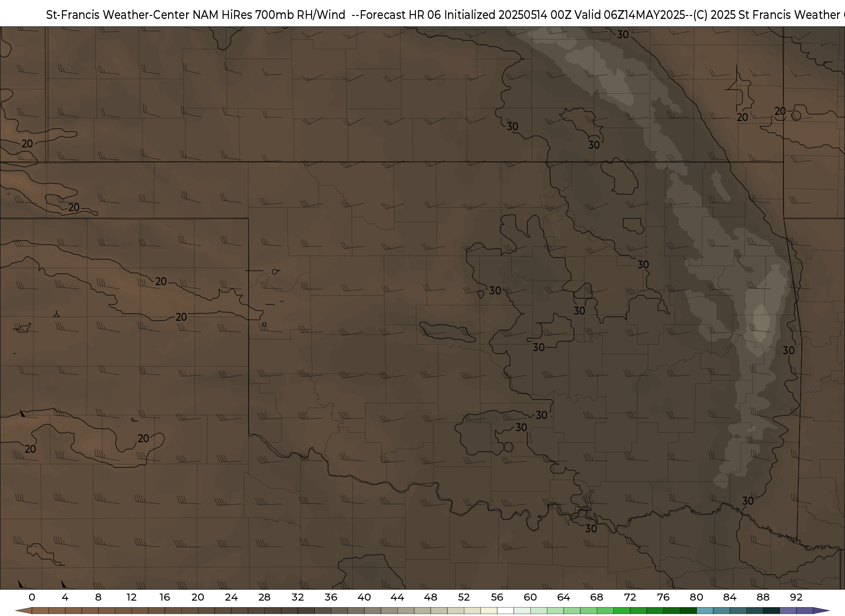Viewport: 845px width, 616px height.
Task: Click the colorbar label '88'
Action: (763, 597)
